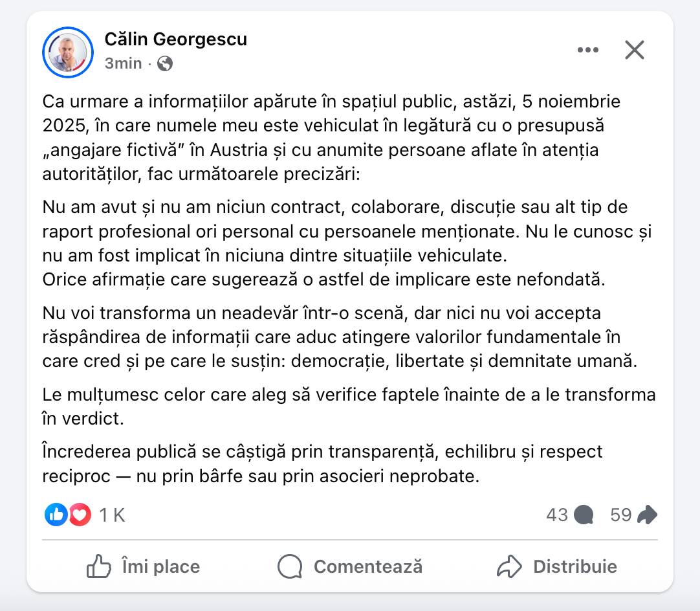Click the blue Like reaction icon
Image resolution: width=700 pixels, height=611 pixels.
(56, 515)
